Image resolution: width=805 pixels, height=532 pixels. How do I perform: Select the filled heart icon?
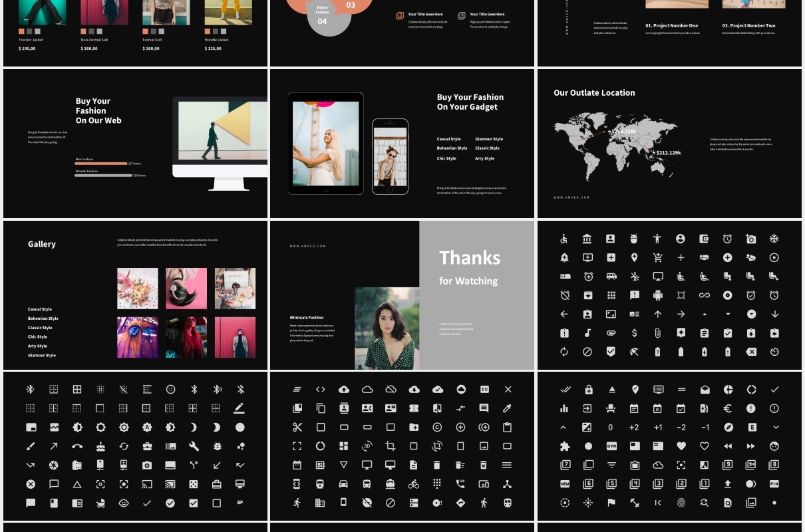(x=681, y=446)
